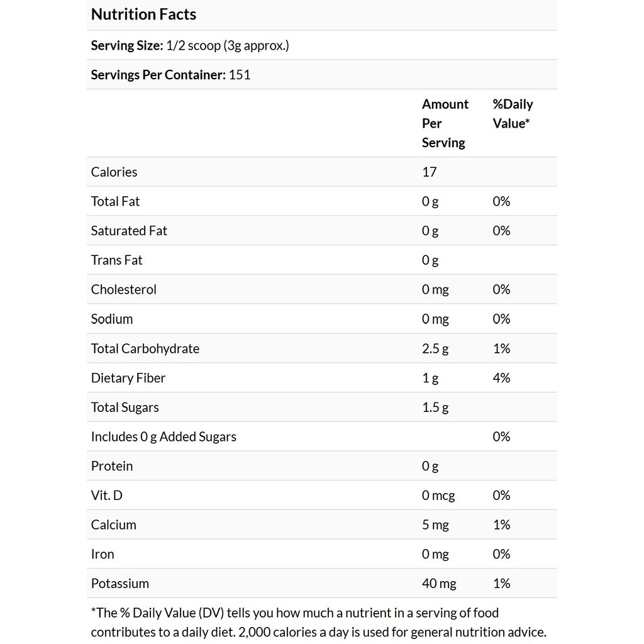Click the Saturated Fat label

[129, 231]
